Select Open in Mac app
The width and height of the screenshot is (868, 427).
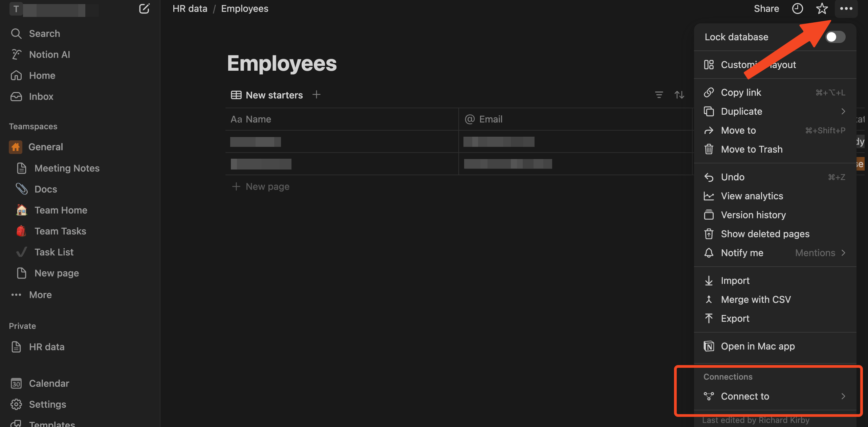[775, 346]
